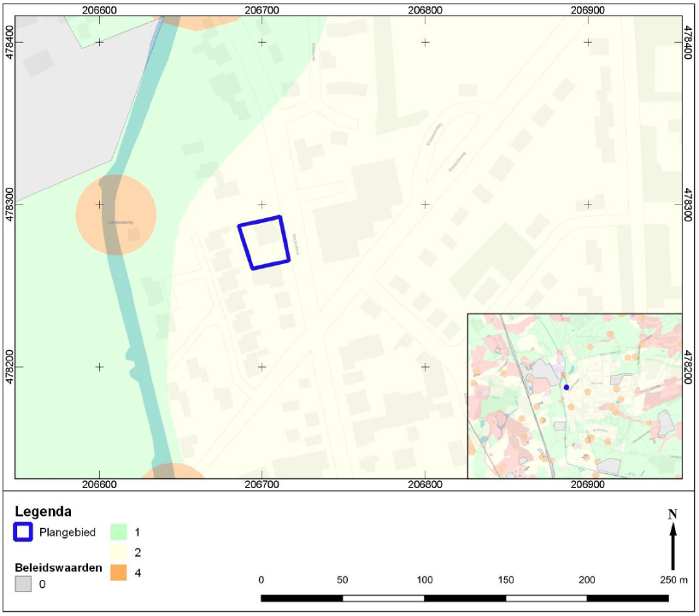Click the 478300 coordinate label on left axis

8,205
